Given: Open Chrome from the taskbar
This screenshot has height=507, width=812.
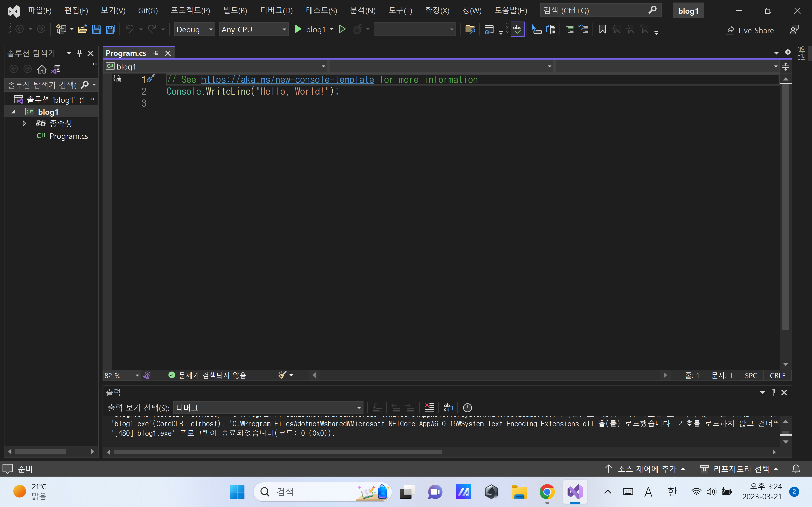Looking at the screenshot, I should coord(547,492).
